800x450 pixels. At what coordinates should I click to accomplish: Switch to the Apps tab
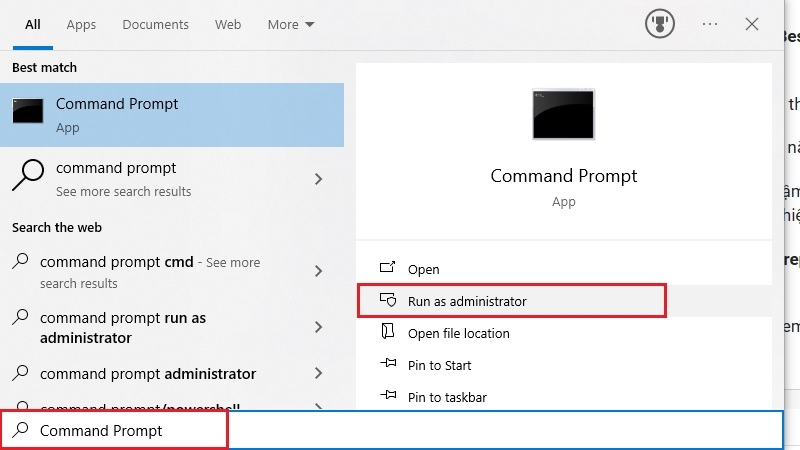point(81,24)
